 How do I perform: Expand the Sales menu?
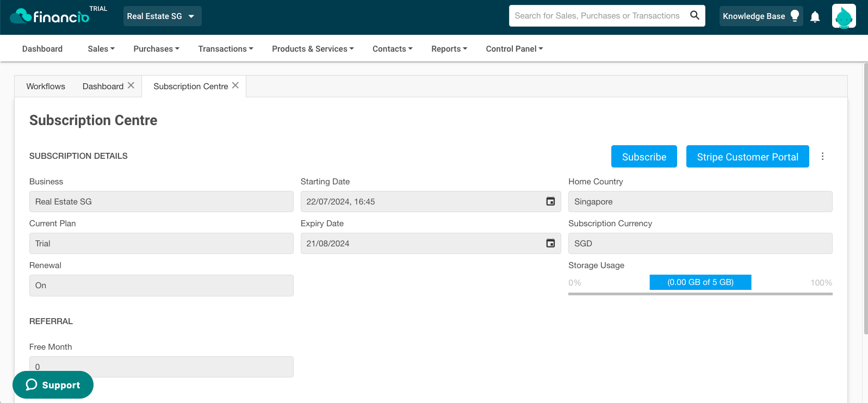[101, 49]
